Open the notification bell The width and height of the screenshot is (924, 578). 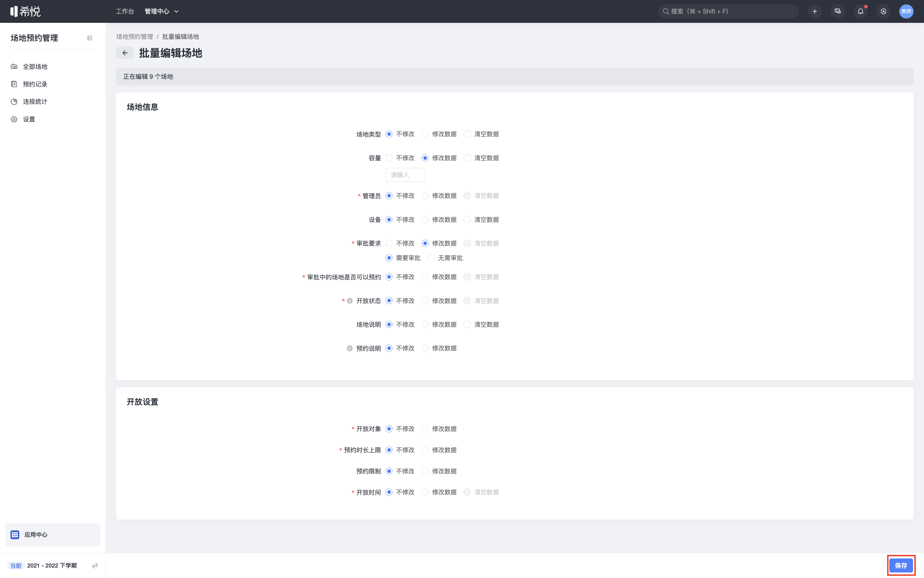click(861, 12)
